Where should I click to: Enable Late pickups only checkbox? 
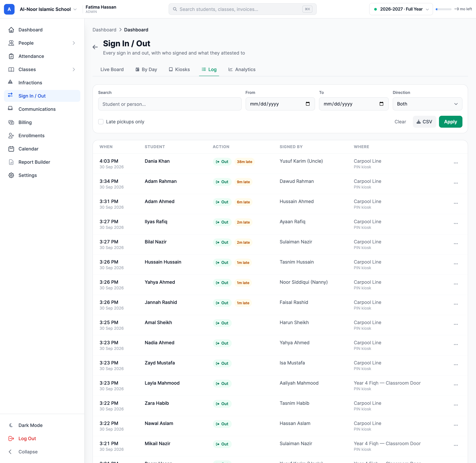click(101, 122)
